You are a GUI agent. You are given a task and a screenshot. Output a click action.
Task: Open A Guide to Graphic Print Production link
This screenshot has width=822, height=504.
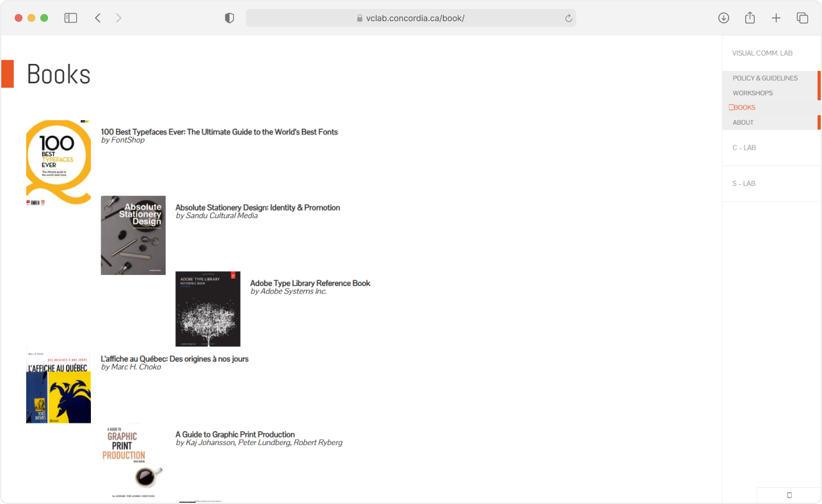click(235, 434)
